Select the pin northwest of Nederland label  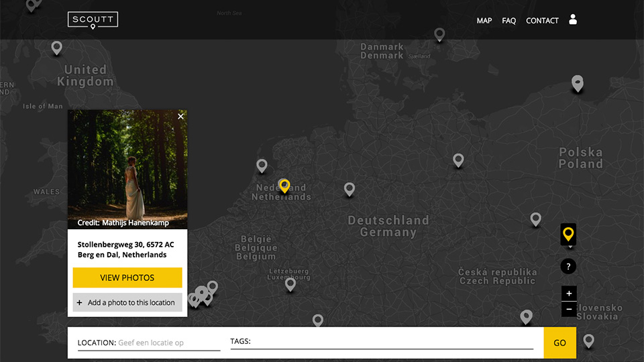pos(262,166)
